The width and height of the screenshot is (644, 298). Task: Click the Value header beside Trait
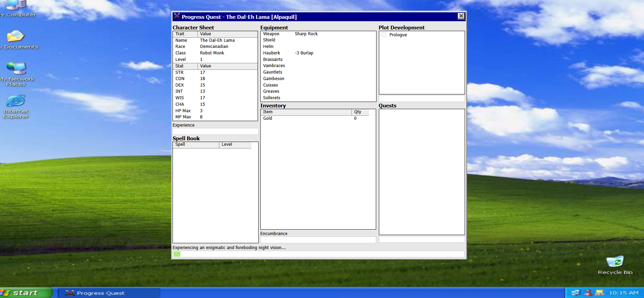[228, 34]
